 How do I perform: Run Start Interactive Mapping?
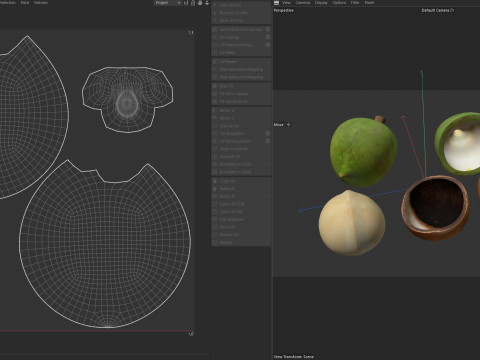tap(241, 69)
